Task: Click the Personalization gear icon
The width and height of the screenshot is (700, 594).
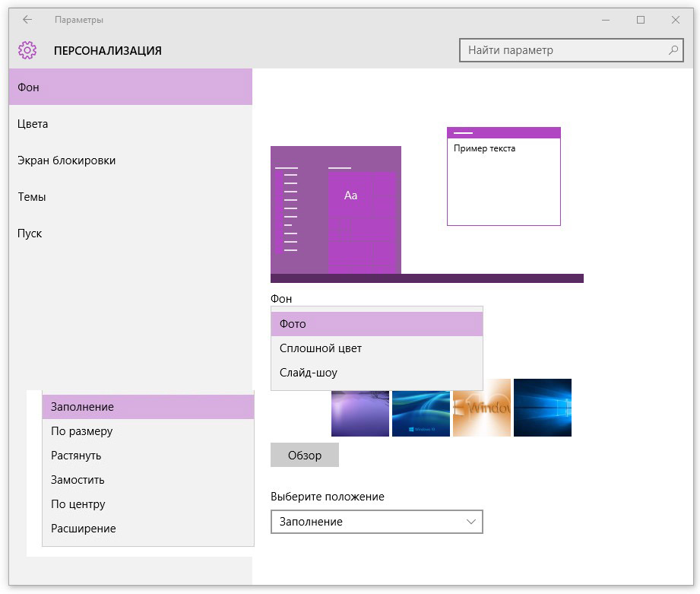Action: click(27, 51)
